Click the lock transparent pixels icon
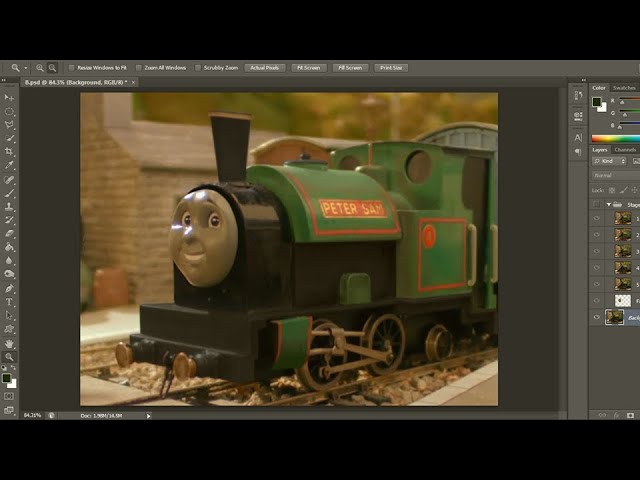 coord(612,190)
